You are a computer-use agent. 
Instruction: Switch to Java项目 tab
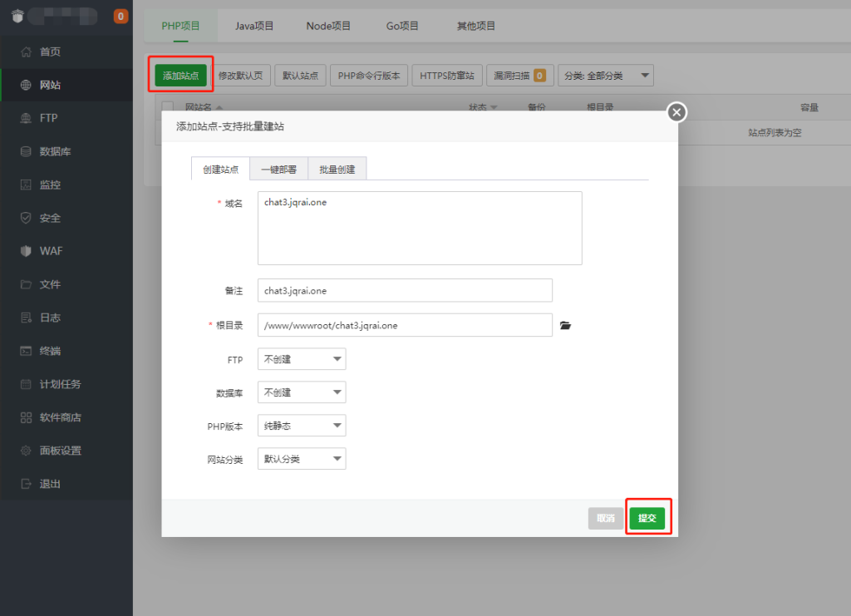coord(254,26)
